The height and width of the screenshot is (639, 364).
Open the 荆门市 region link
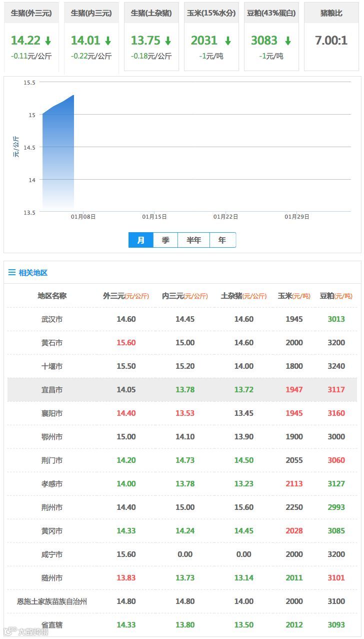pyautogui.click(x=52, y=460)
